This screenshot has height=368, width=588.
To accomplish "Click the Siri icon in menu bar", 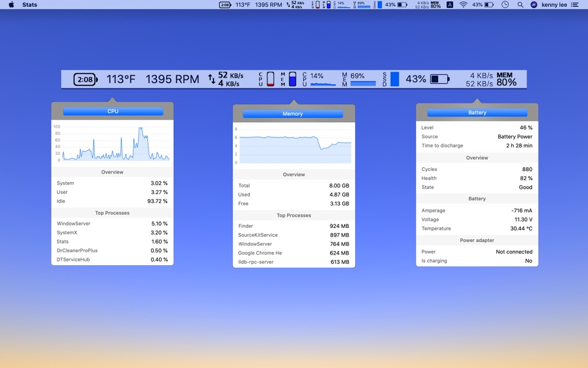I will [534, 4].
